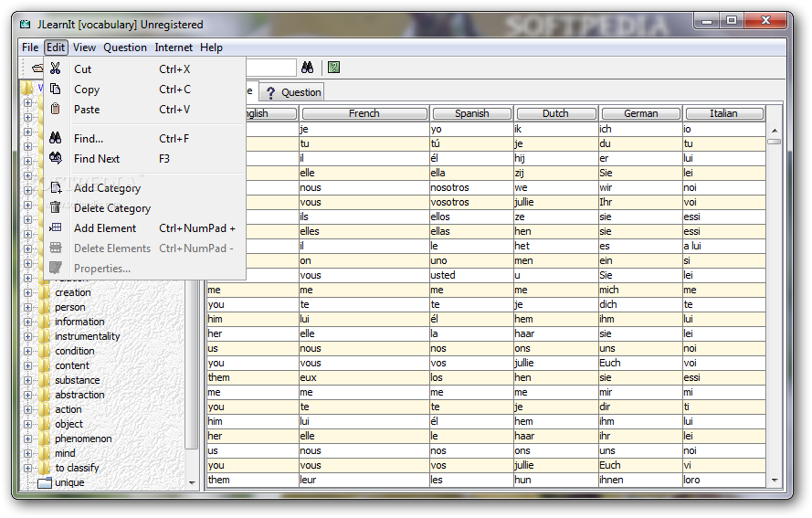812x518 pixels.
Task: Select Find... in the Edit menu
Action: [x=145, y=138]
